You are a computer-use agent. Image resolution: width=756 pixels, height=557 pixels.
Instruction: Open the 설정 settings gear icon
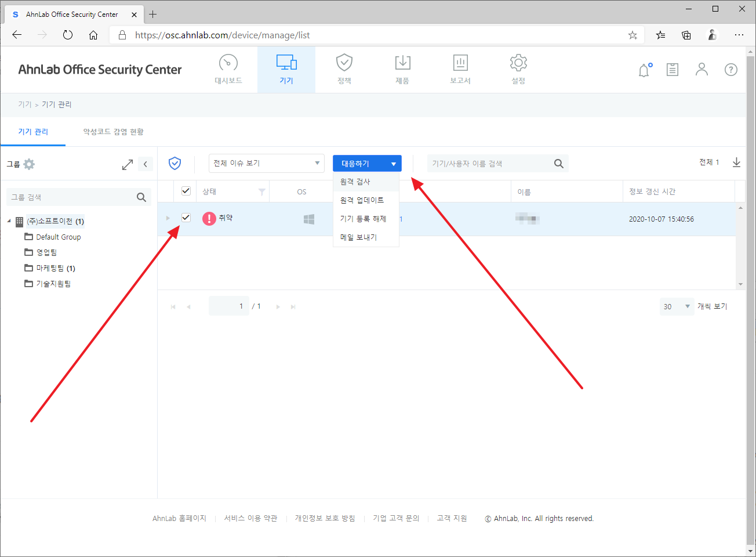tap(518, 63)
